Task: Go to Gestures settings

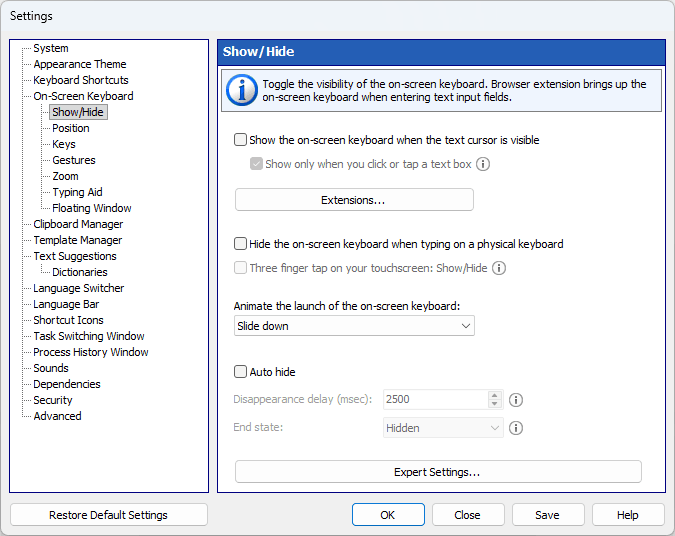Action: point(74,160)
